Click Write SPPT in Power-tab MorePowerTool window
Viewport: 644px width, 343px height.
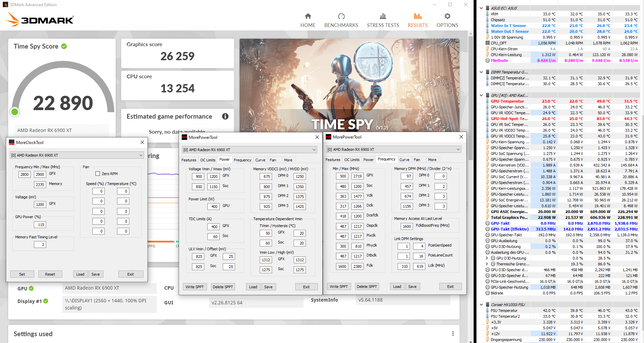[195, 287]
